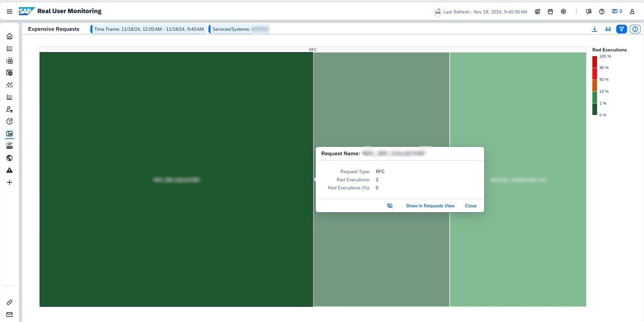
Task: Click the globe icon in sidebar
Action: [9, 158]
